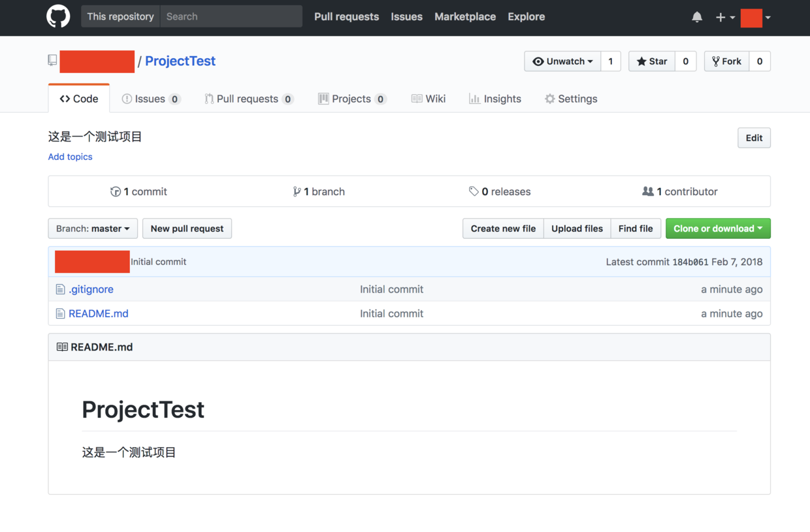Select the branch icon beside 1 branch
This screenshot has width=810, height=532.
(x=297, y=191)
